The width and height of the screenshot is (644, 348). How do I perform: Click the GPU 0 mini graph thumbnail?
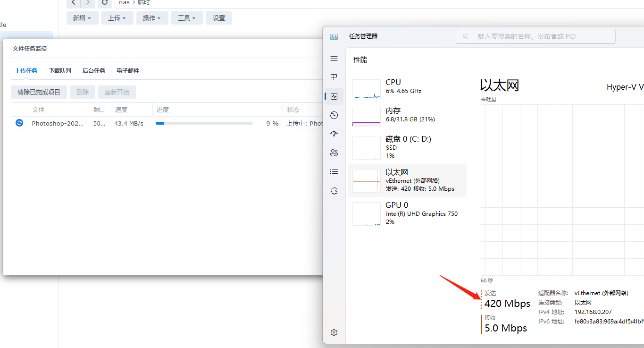coord(367,214)
